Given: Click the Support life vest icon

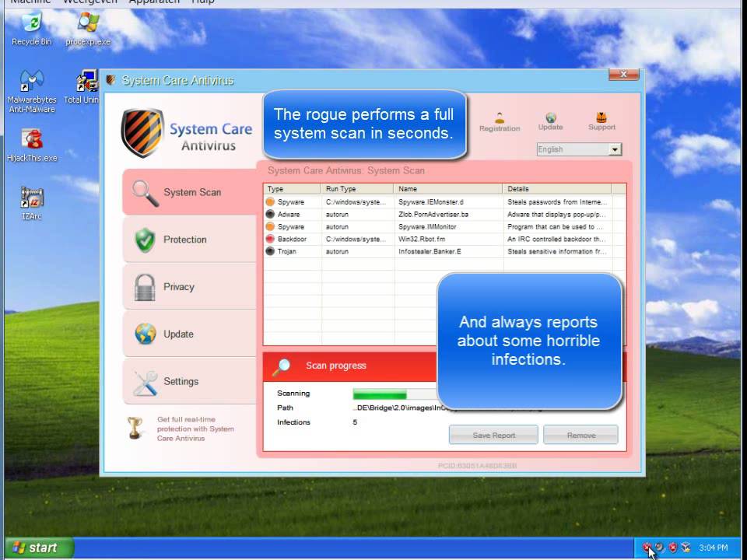Looking at the screenshot, I should pos(601,117).
